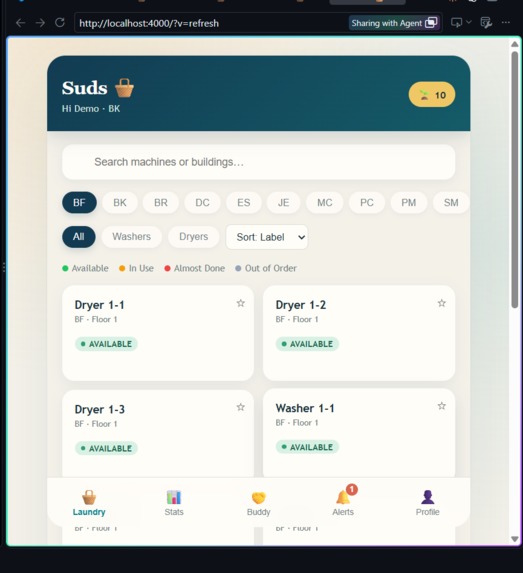Favorite Dryer 1-1 with its star
523x573 pixels.
[240, 303]
